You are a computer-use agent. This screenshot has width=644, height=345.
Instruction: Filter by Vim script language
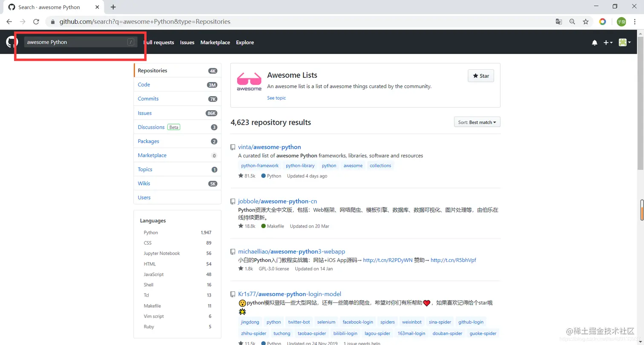[x=177, y=316]
